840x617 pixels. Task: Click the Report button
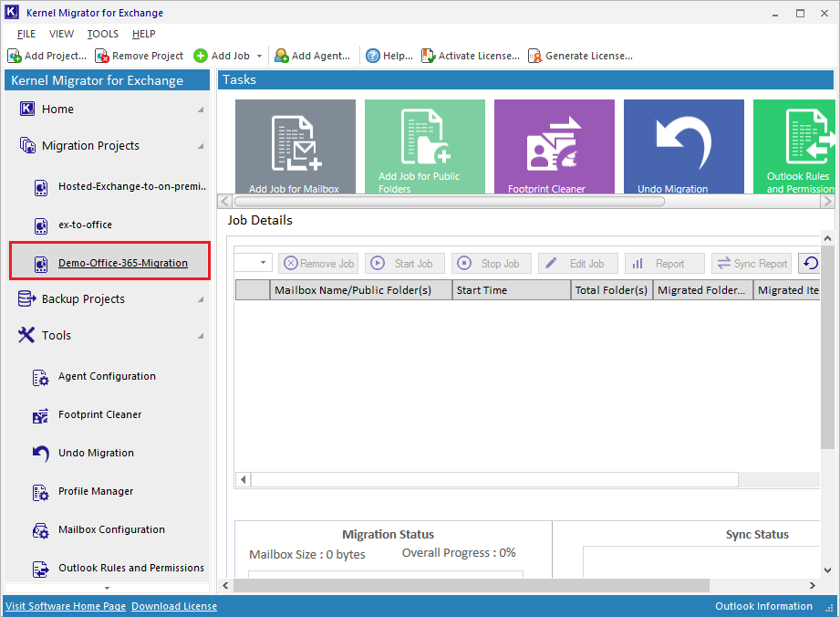click(665, 263)
